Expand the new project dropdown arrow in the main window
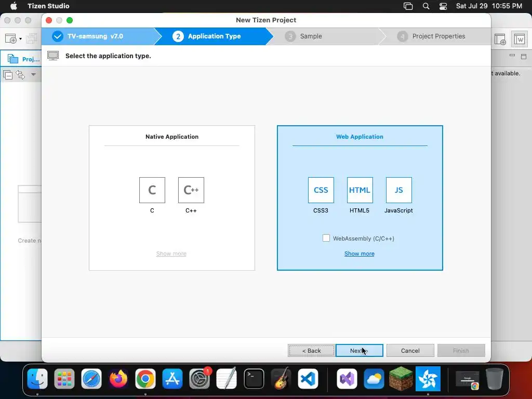Screen dimensions: 532x399 point(20,38)
